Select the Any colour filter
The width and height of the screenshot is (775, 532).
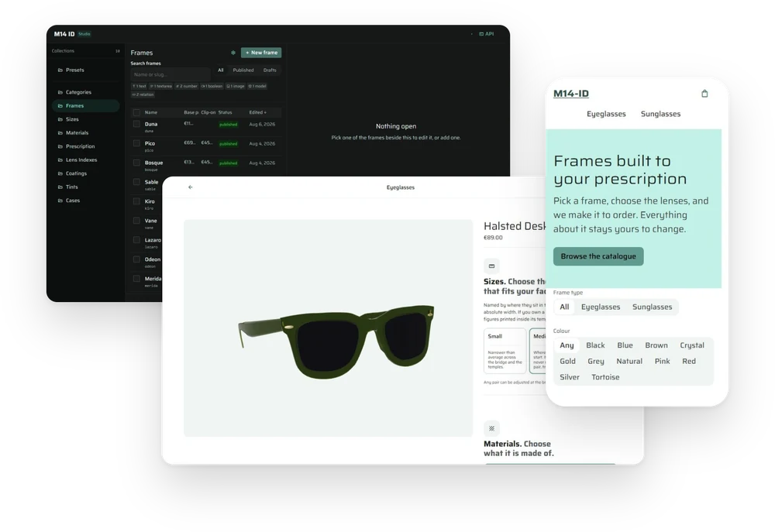click(x=567, y=345)
